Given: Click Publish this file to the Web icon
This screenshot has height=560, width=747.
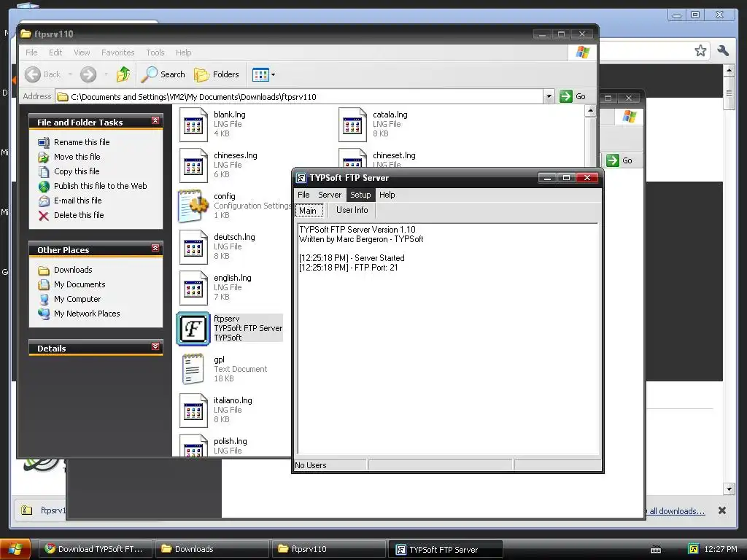Looking at the screenshot, I should (x=43, y=186).
